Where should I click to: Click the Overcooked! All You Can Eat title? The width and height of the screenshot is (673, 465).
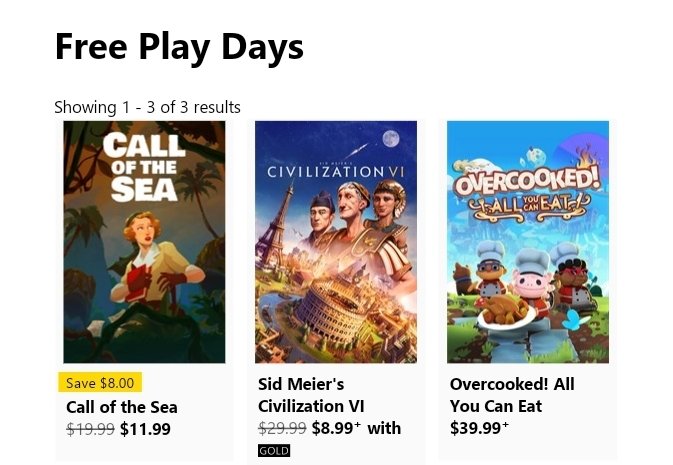point(512,395)
